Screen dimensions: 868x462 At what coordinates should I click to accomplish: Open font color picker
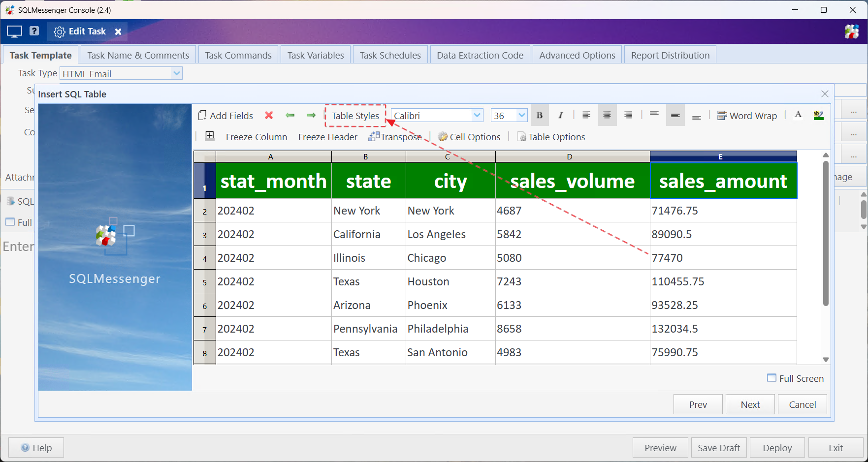click(798, 115)
